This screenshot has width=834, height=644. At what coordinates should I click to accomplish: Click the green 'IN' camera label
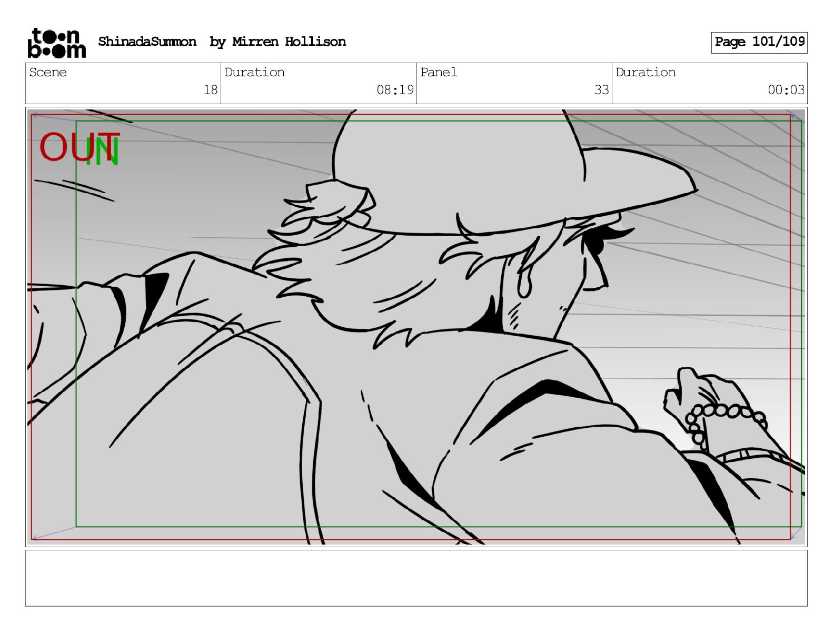point(103,152)
